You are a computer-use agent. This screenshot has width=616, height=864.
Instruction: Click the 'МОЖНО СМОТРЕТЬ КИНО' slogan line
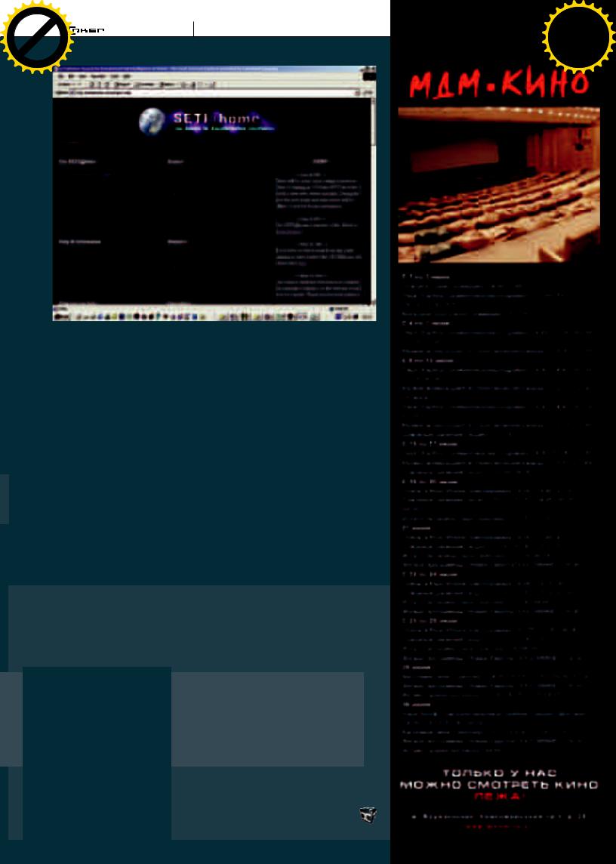499,785
